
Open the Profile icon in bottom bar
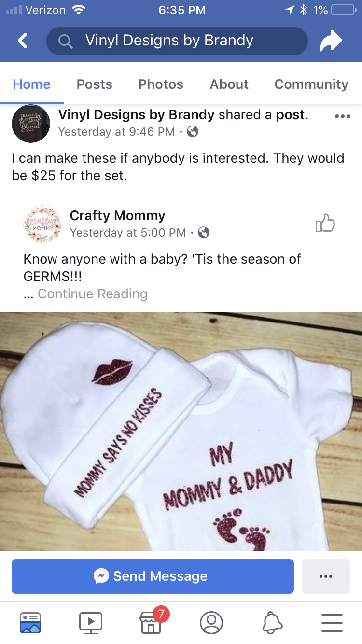pos(211,622)
